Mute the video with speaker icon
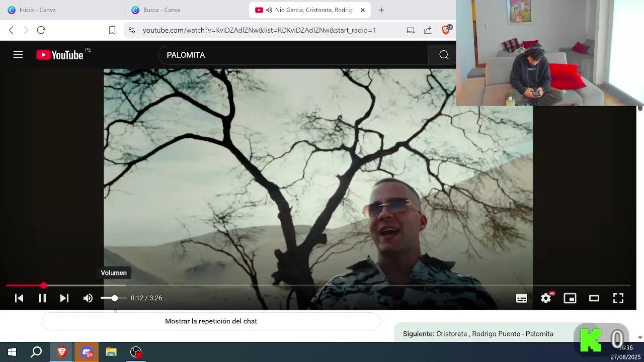The height and width of the screenshot is (362, 644). 88,298
